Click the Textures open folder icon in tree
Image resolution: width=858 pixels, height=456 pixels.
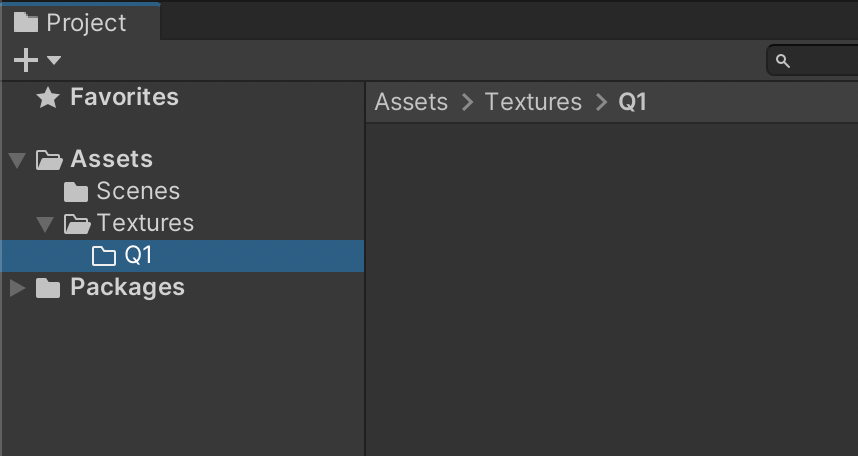point(76,223)
